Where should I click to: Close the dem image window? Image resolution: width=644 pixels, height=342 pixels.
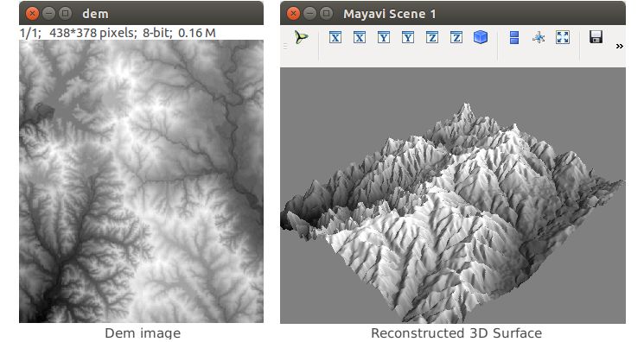pos(32,14)
